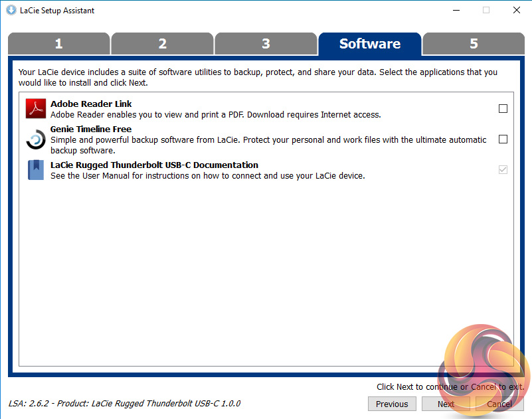Select the Software tab
532x419 pixels.
pyautogui.click(x=370, y=44)
